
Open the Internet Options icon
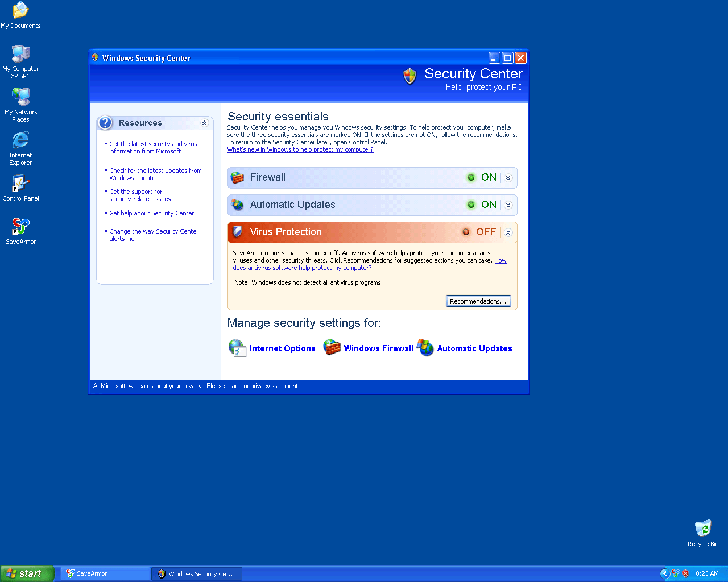[x=237, y=347]
